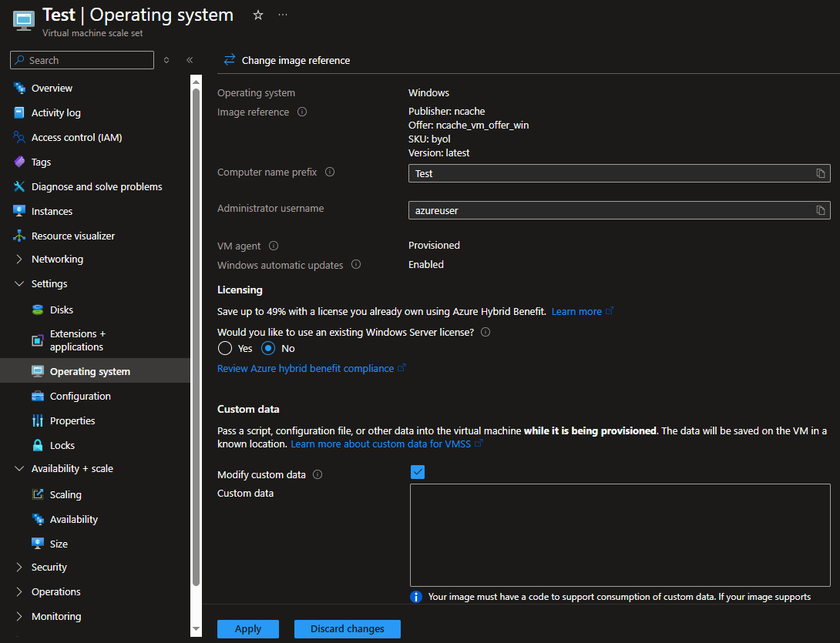Image resolution: width=840 pixels, height=643 pixels.
Task: Click the Apply button
Action: click(x=248, y=628)
